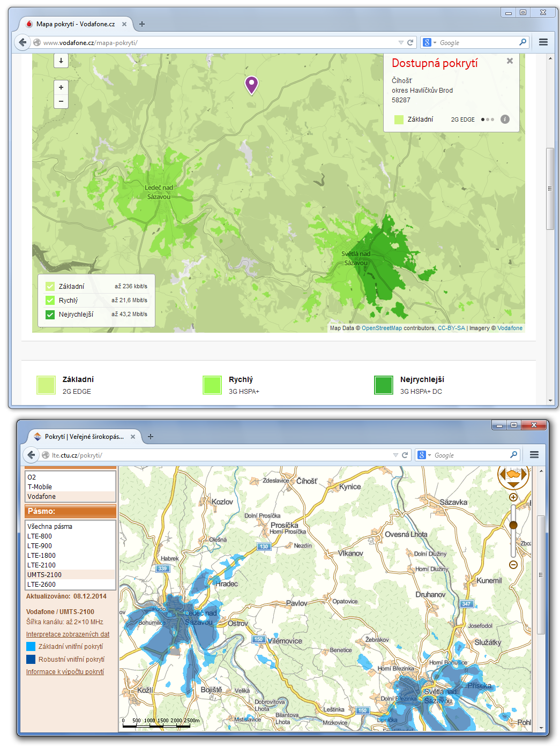This screenshot has height=748, width=560.
Task: Open info icon beside 2G EDGE entry
Action: pos(505,119)
